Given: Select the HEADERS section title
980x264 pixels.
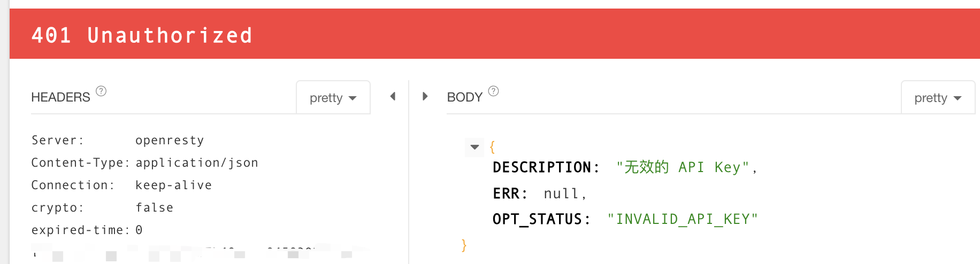Looking at the screenshot, I should tap(60, 97).
